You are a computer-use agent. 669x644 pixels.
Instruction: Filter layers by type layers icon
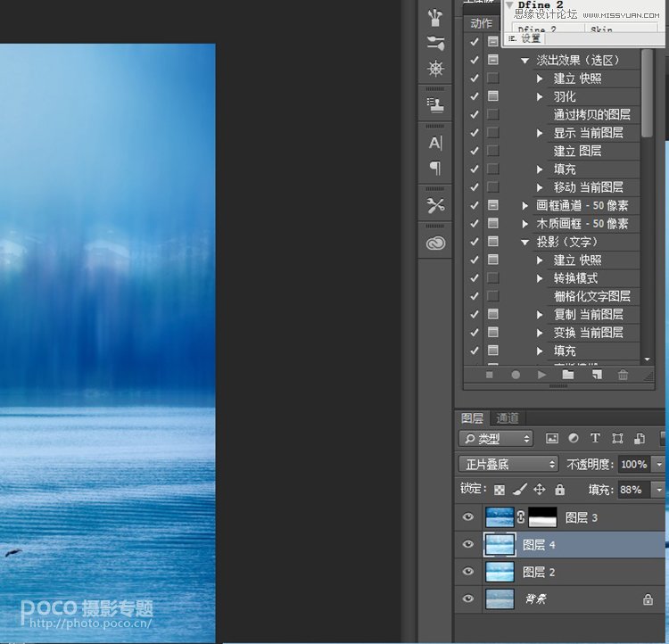595,438
